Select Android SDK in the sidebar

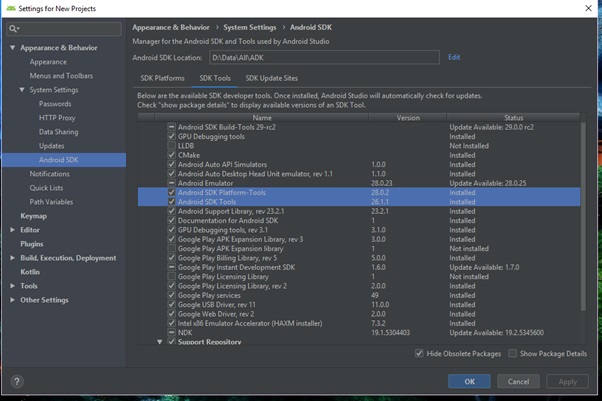point(64,160)
